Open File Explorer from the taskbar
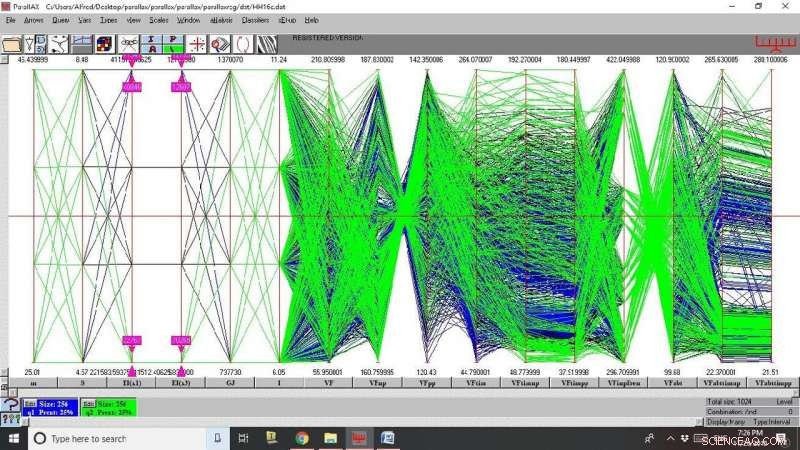 331,438
